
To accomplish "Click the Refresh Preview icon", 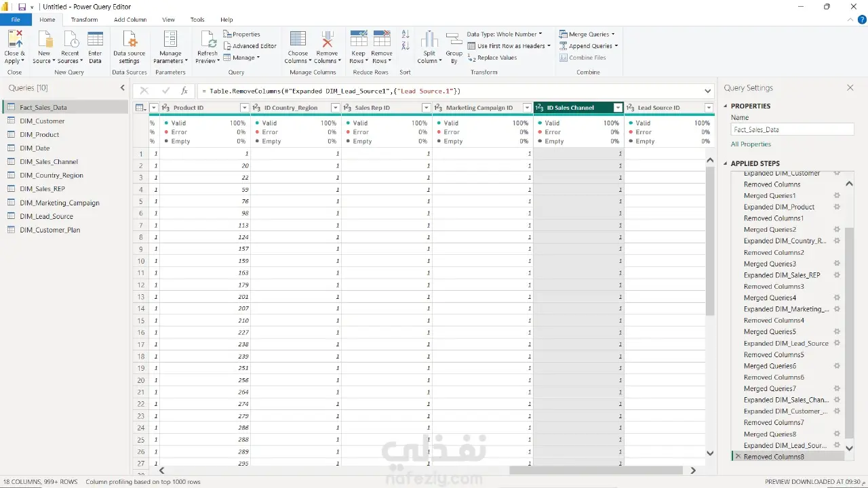I will coord(208,39).
